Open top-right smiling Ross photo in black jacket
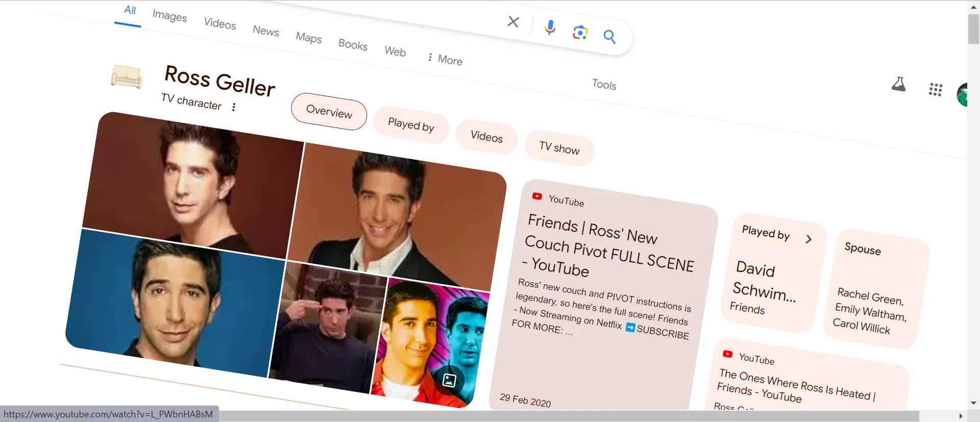Screen dimensions: 980x422 pos(397,217)
